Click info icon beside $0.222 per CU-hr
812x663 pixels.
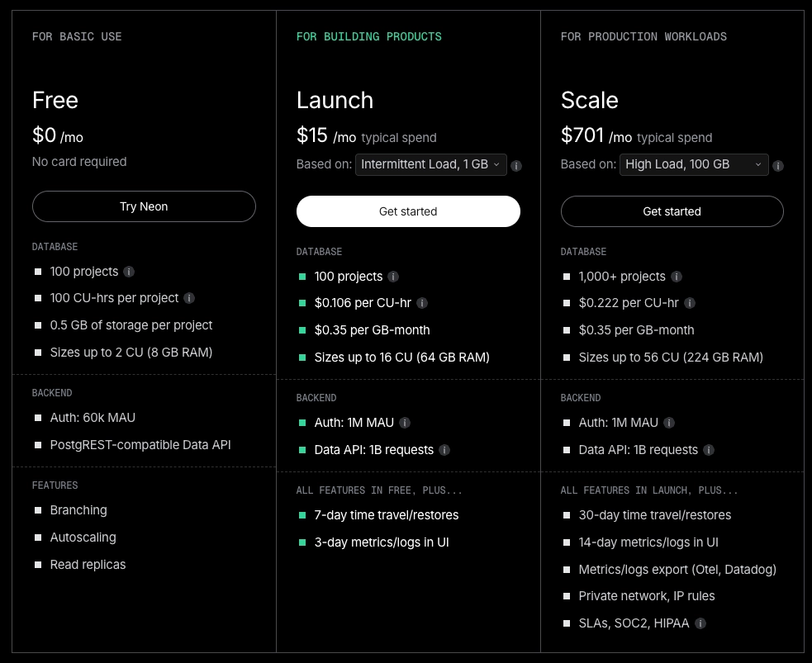click(x=690, y=303)
